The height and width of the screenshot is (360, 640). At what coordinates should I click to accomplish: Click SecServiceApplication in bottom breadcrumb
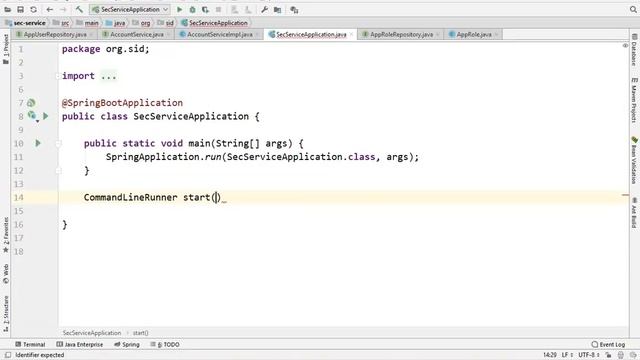(x=92, y=333)
